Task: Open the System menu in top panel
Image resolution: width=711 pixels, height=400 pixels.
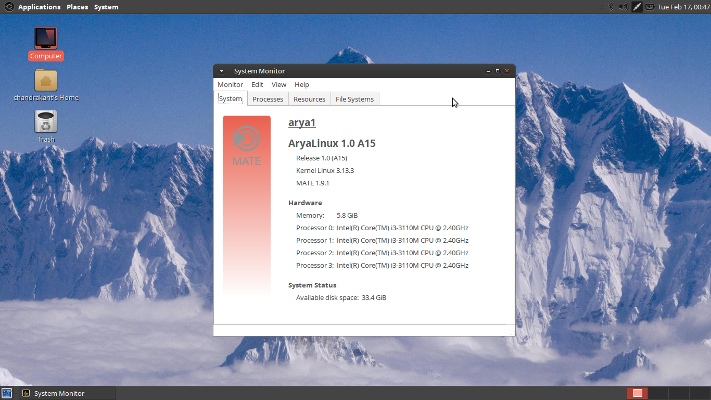Action: pos(106,6)
